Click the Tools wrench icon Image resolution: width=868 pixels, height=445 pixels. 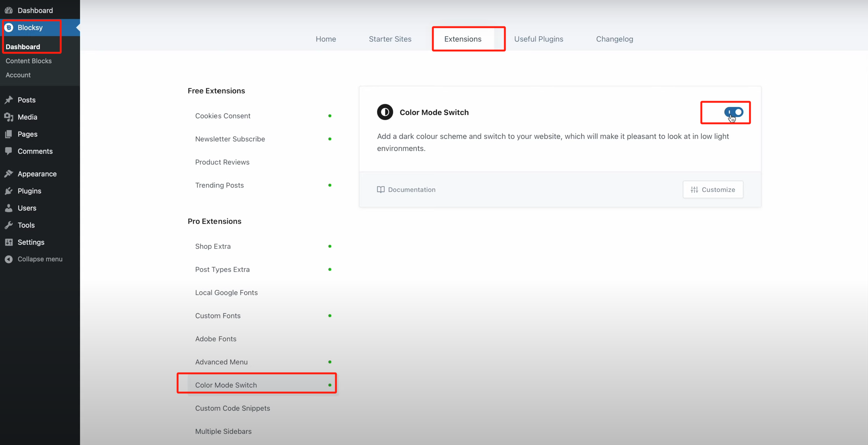[9, 225]
